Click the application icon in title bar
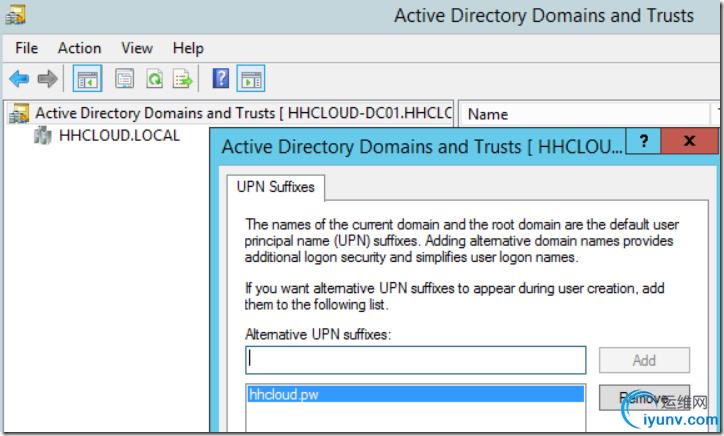Viewport: 724px width, 436px height. pos(15,15)
